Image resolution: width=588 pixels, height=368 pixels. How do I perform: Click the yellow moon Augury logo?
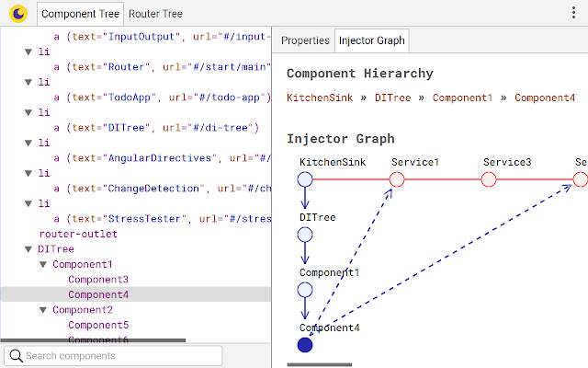(18, 14)
